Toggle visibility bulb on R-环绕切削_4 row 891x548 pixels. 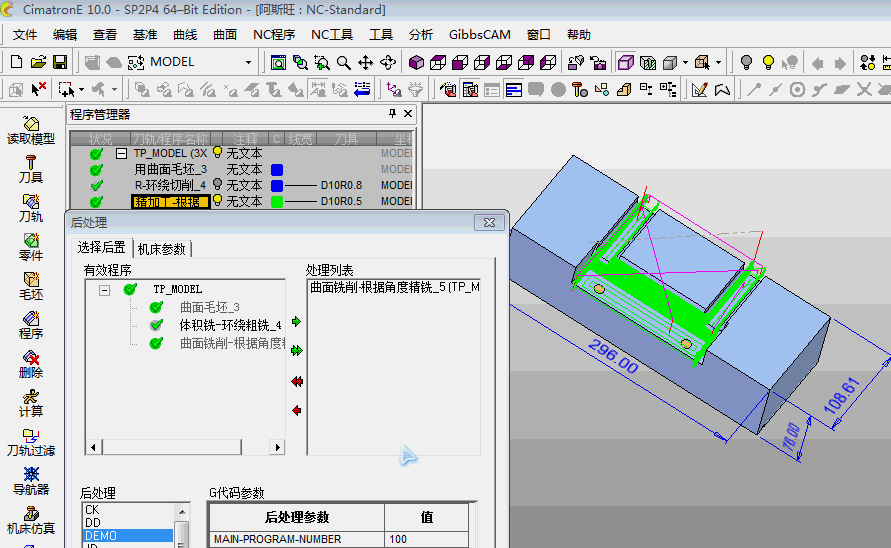click(217, 184)
